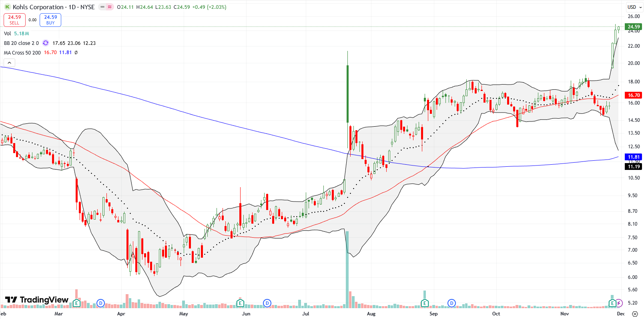Image resolution: width=644 pixels, height=319 pixels.
Task: Click the 8.10 price scale label
Action: tap(632, 224)
